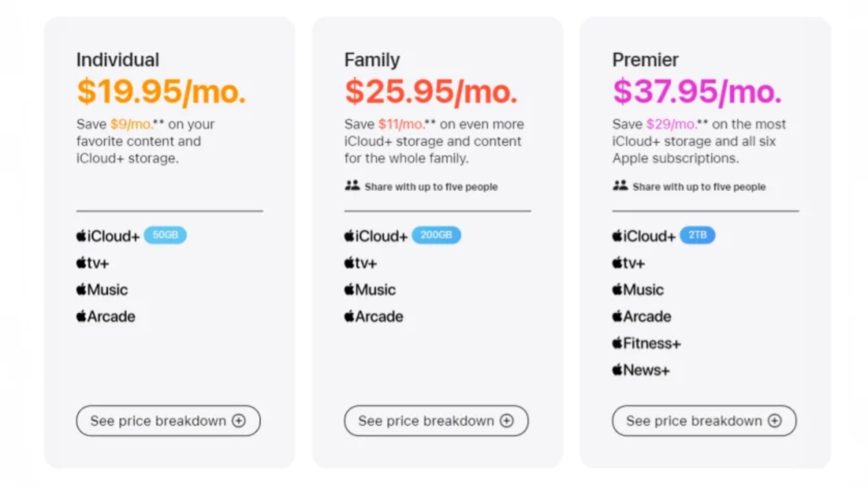Click the Apple tv+ logo in Individual plan

point(93,263)
